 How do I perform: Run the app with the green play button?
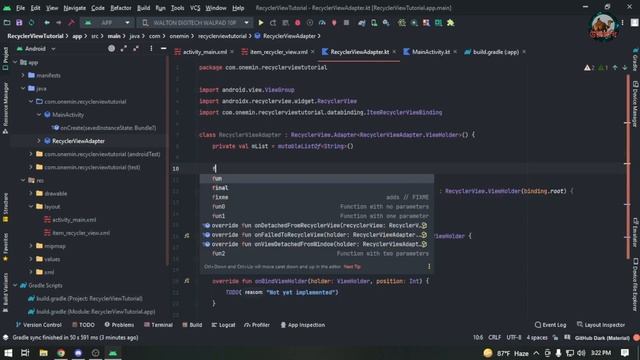coord(261,23)
